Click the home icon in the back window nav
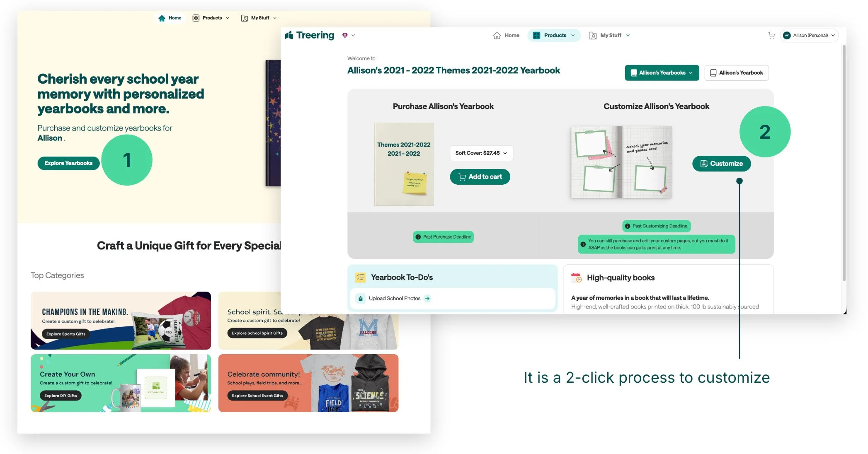Viewport: 868px width, 454px height. (x=162, y=18)
